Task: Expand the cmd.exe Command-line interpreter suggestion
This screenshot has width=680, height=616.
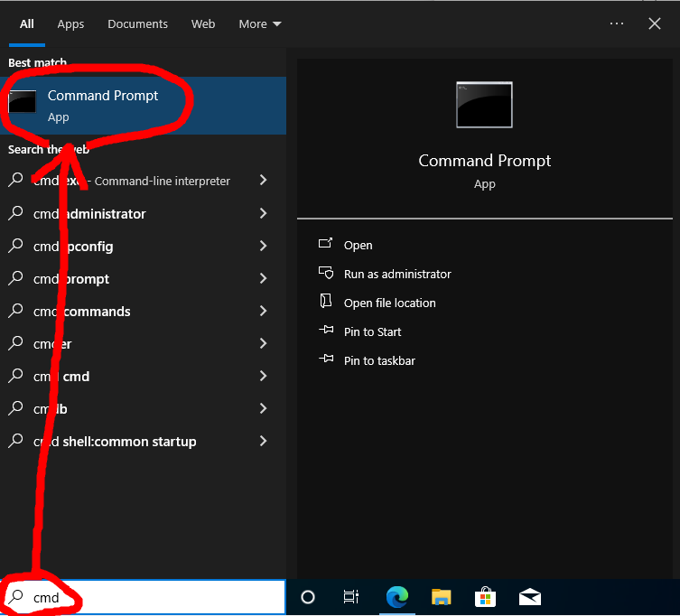Action: 263,180
